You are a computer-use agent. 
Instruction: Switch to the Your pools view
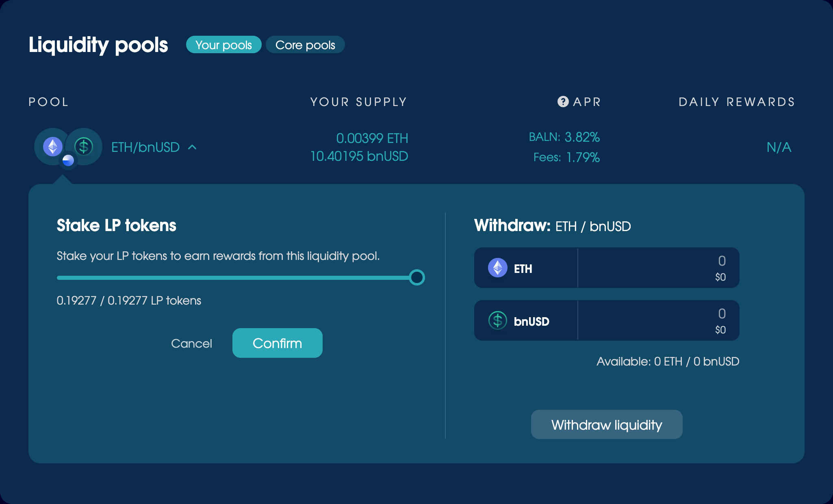[x=223, y=45]
